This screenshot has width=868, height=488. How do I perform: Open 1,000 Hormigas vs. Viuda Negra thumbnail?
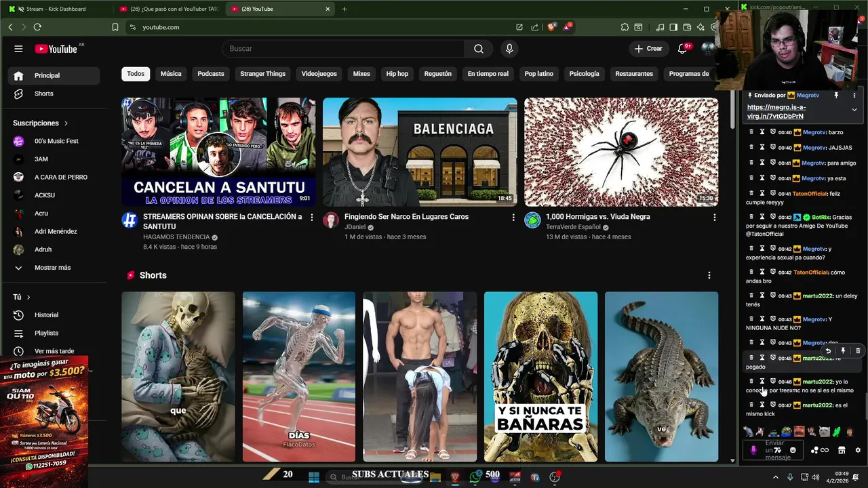coord(621,152)
